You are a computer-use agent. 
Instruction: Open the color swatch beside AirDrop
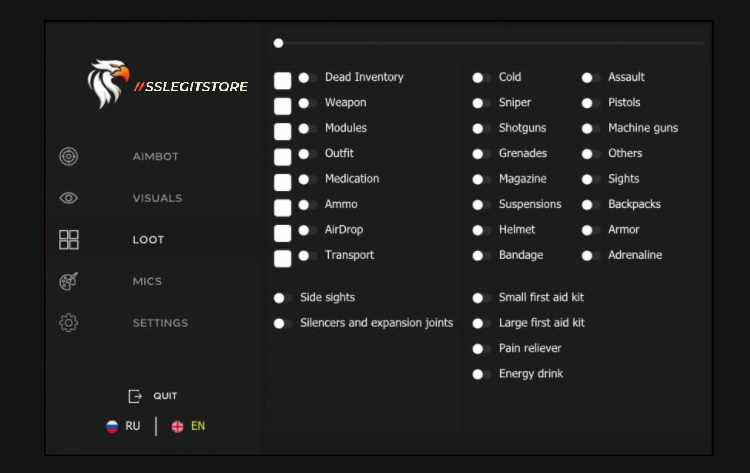[x=283, y=232]
